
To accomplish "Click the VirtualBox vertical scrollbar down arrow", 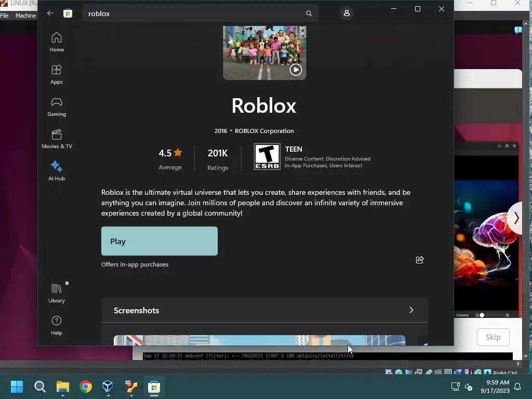I will pos(526,356).
